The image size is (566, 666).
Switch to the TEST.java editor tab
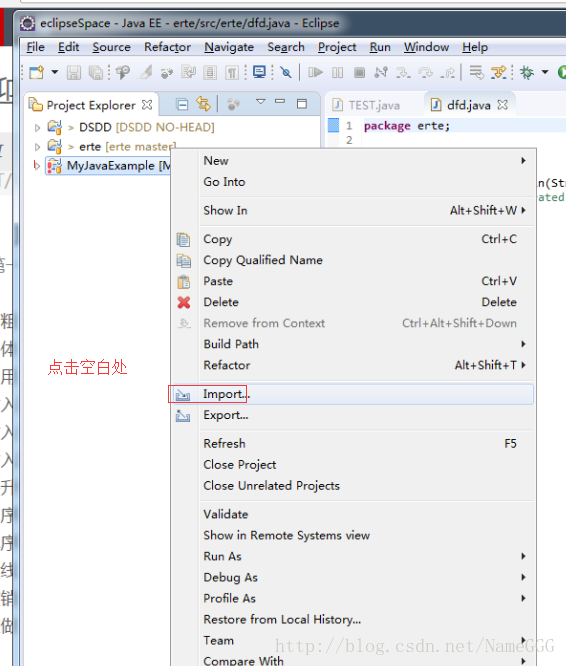[x=366, y=105]
